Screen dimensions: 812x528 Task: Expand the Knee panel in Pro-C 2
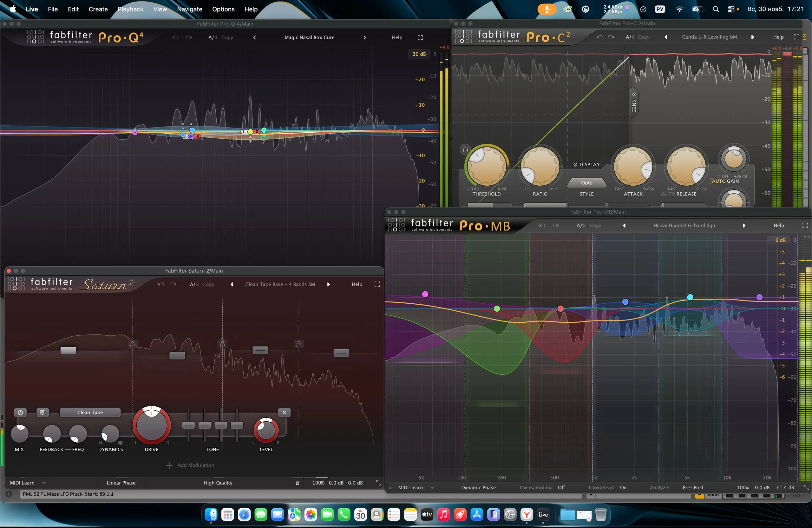pos(633,102)
